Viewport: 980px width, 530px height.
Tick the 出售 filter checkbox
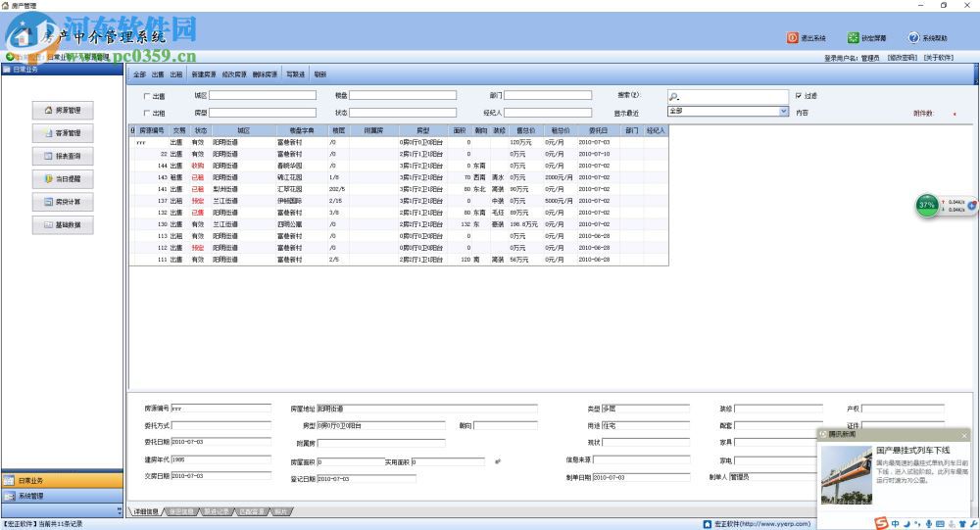click(x=147, y=96)
